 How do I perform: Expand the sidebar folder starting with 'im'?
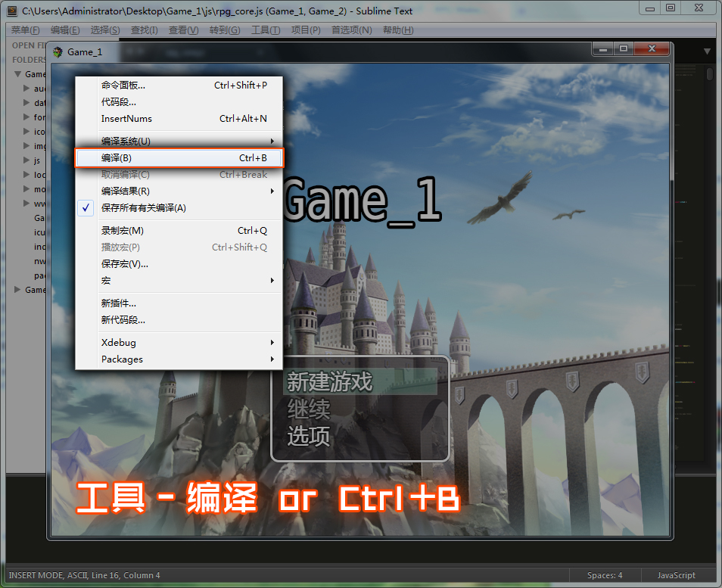tap(26, 146)
